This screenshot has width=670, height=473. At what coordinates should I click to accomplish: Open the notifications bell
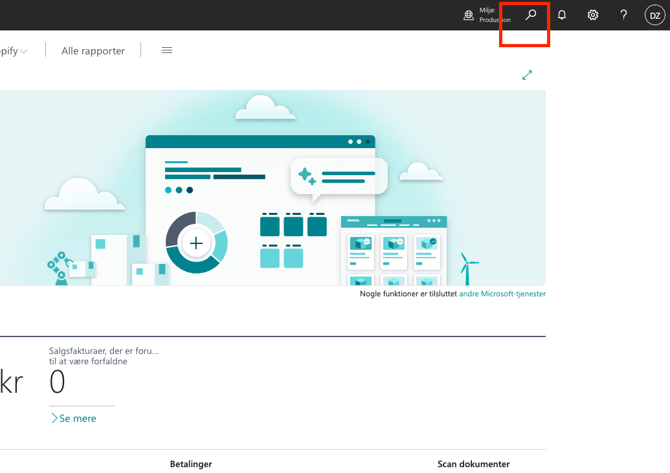coord(562,15)
